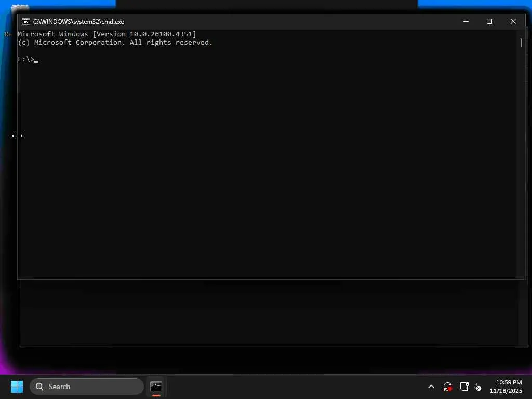Click the muted volume tray icon
532x399 pixels.
pos(477,387)
